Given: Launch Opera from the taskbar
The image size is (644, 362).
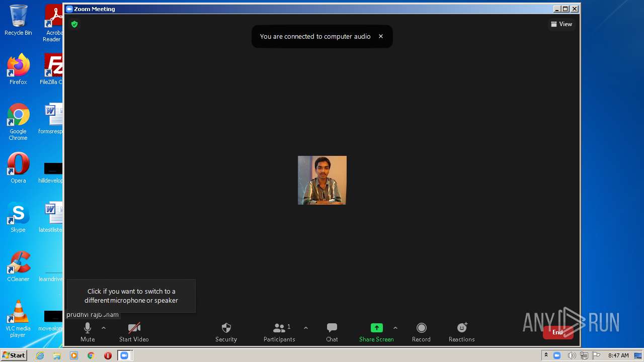Looking at the screenshot, I should 108,355.
